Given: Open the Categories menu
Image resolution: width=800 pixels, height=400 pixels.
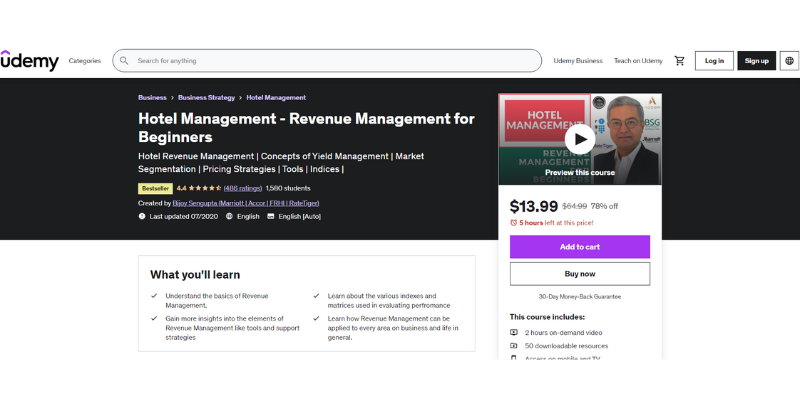Looking at the screenshot, I should pyautogui.click(x=85, y=61).
